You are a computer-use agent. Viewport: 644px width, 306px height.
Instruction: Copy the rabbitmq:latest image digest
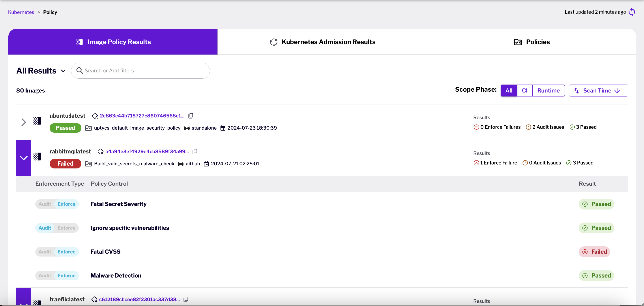point(195,151)
